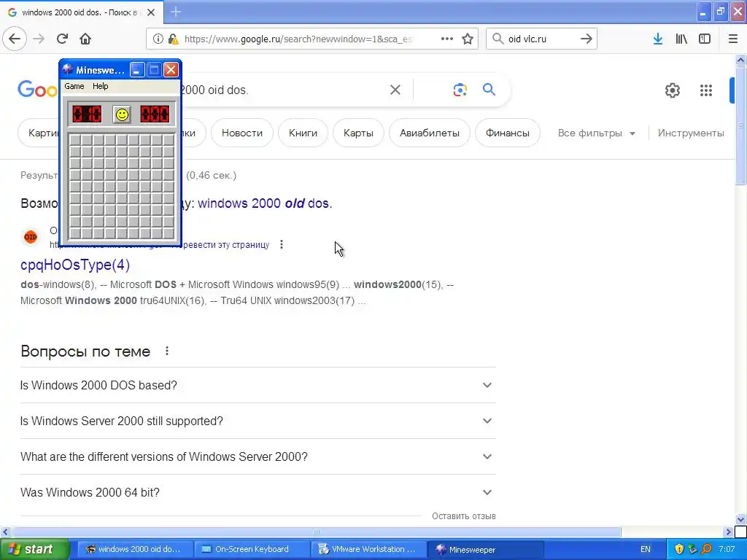
Task: Open the Все фильтры dropdown
Action: coord(597,133)
